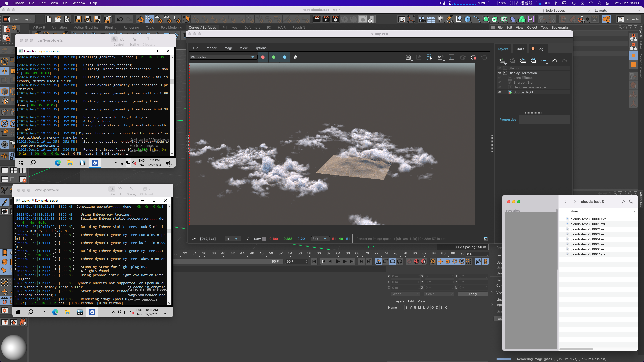
Task: Expand Finder toolbar overflow chevrons
Action: (623, 202)
